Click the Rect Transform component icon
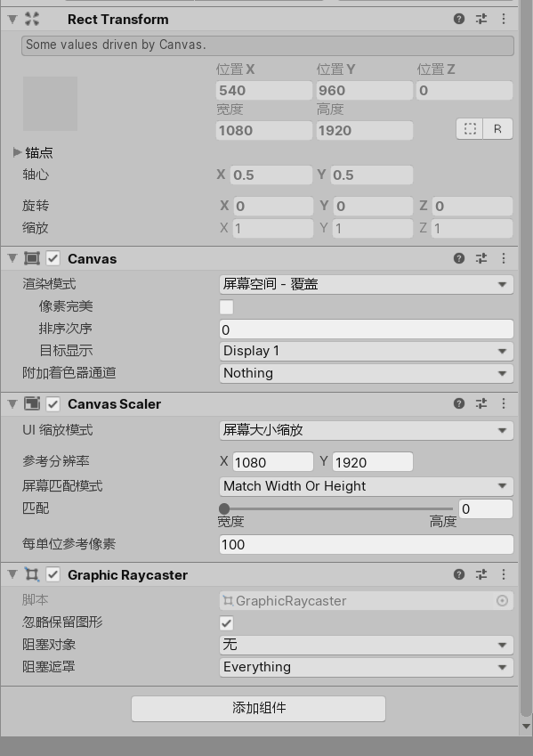The height and width of the screenshot is (756, 533). [x=32, y=19]
